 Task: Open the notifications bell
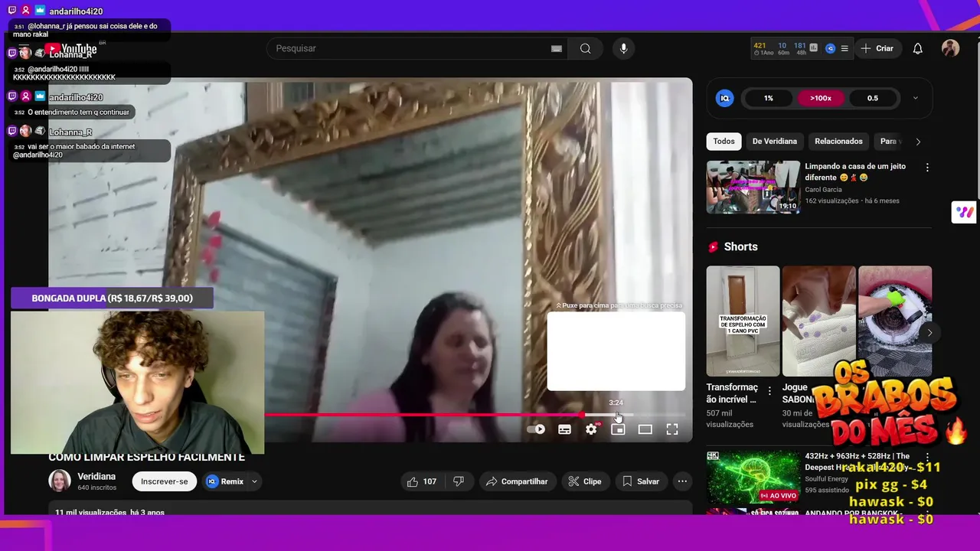[918, 48]
